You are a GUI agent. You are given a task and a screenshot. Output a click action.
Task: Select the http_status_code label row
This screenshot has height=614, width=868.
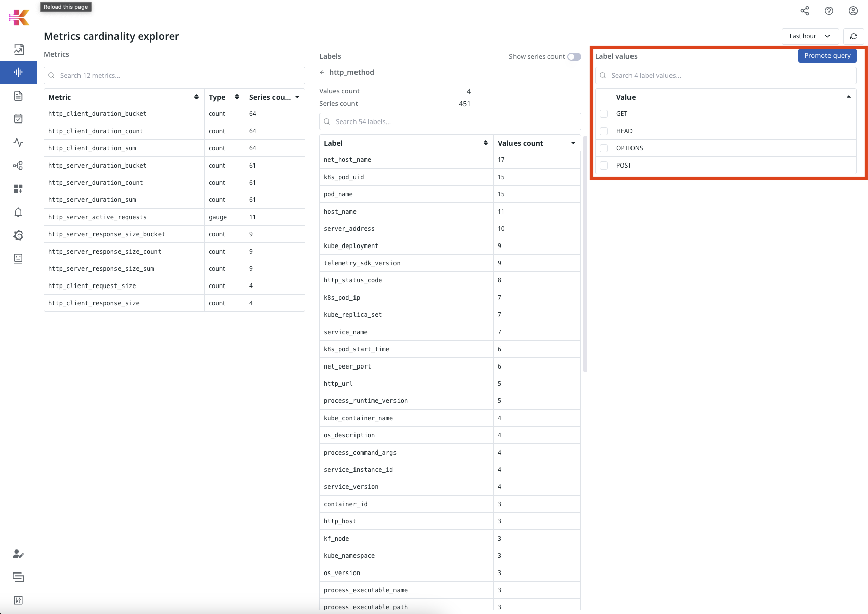click(x=353, y=280)
